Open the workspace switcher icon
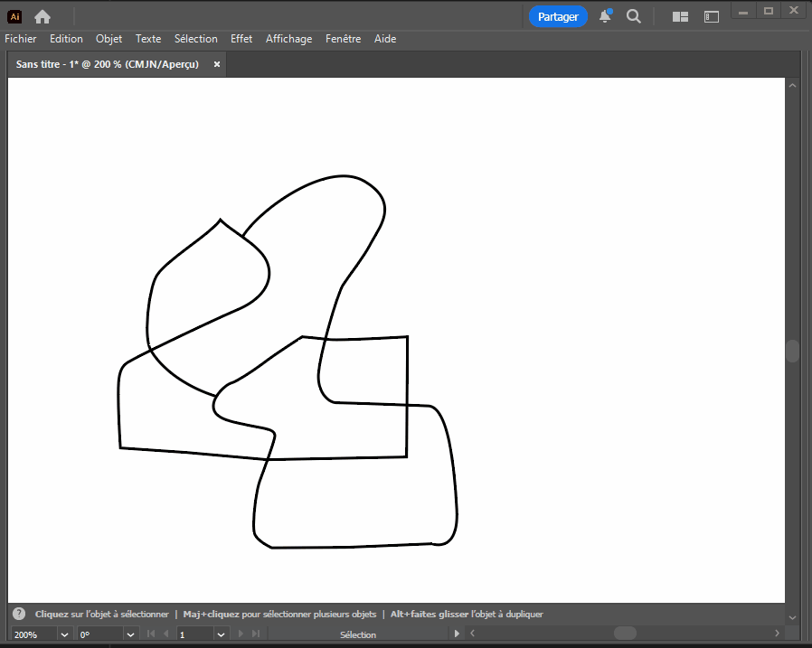 coord(712,16)
